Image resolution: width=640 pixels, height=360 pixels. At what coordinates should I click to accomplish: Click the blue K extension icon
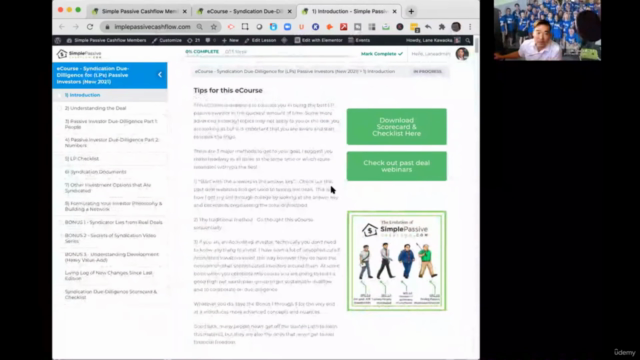[x=316, y=27]
